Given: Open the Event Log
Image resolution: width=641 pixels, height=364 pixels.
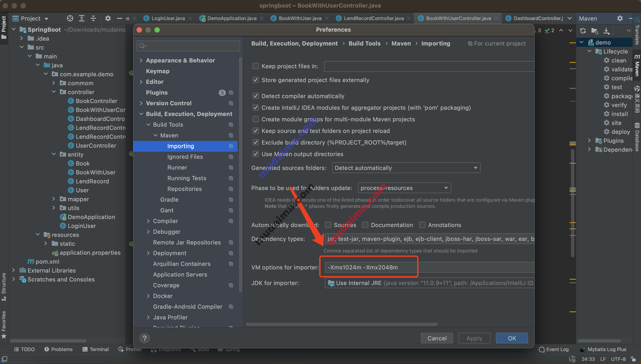Looking at the screenshot, I should tap(554, 349).
